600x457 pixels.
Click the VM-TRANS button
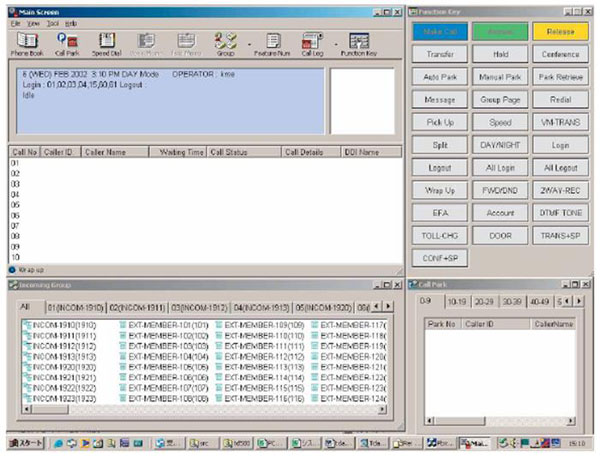(x=561, y=122)
